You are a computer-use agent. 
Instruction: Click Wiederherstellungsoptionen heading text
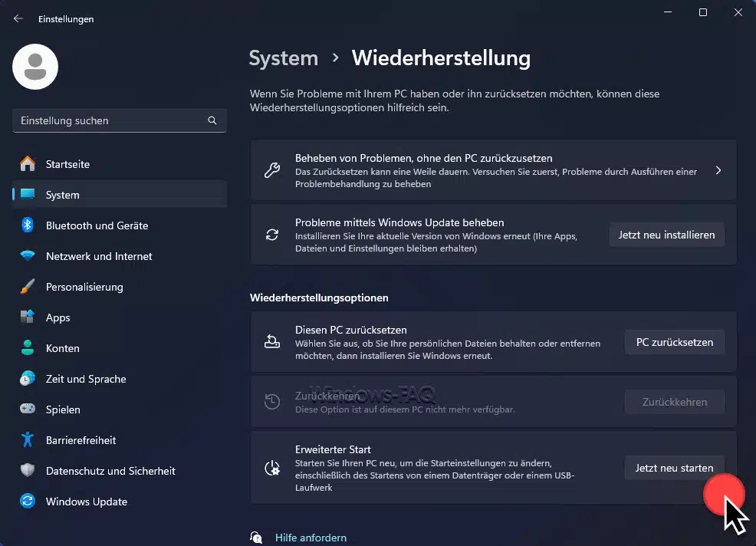tap(319, 298)
